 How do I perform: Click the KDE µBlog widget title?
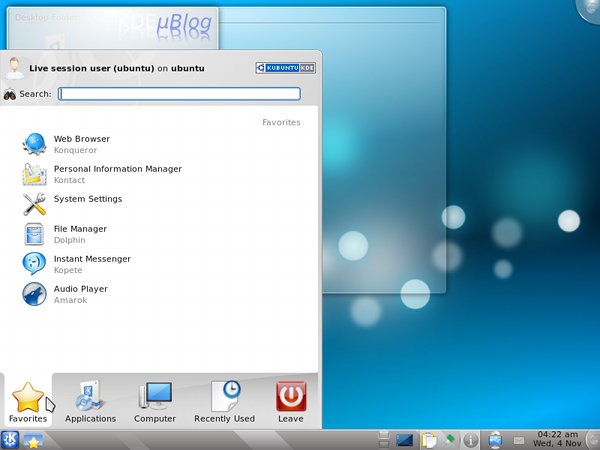click(x=165, y=24)
